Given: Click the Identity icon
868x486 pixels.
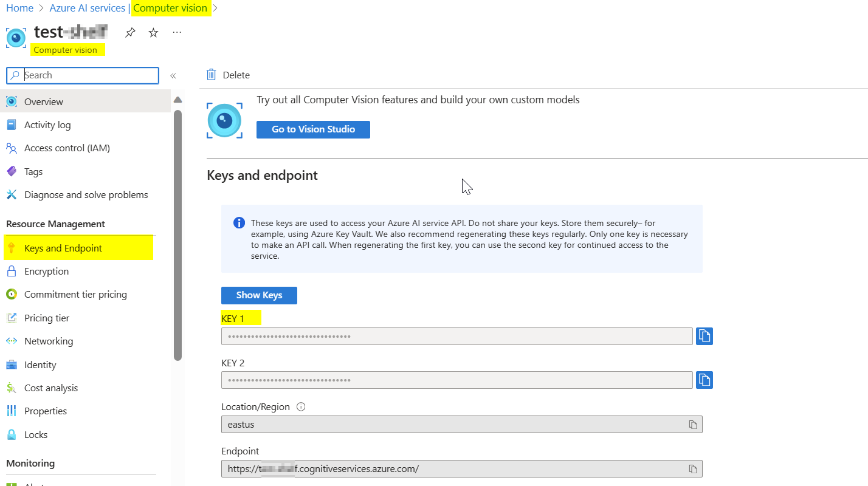Looking at the screenshot, I should coord(12,364).
